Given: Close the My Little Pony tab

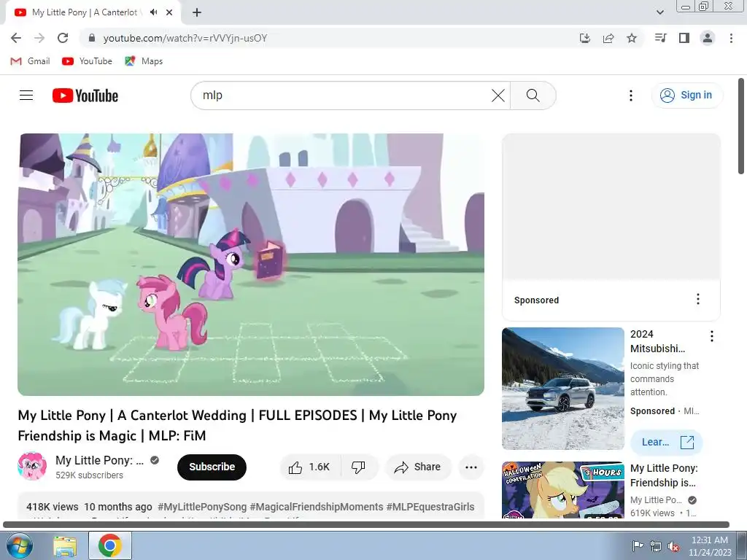Looking at the screenshot, I should pos(169,12).
